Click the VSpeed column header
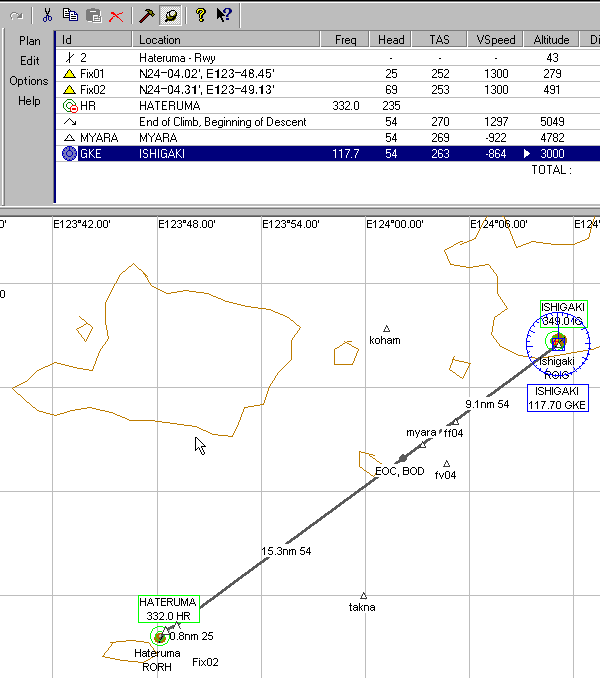This screenshot has height=678, width=600. [x=495, y=40]
